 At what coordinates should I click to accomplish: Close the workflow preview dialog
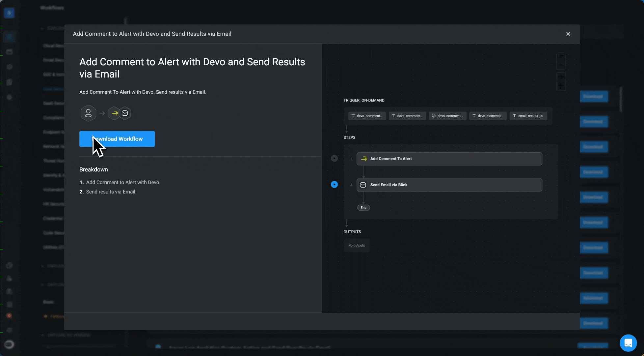tap(568, 34)
